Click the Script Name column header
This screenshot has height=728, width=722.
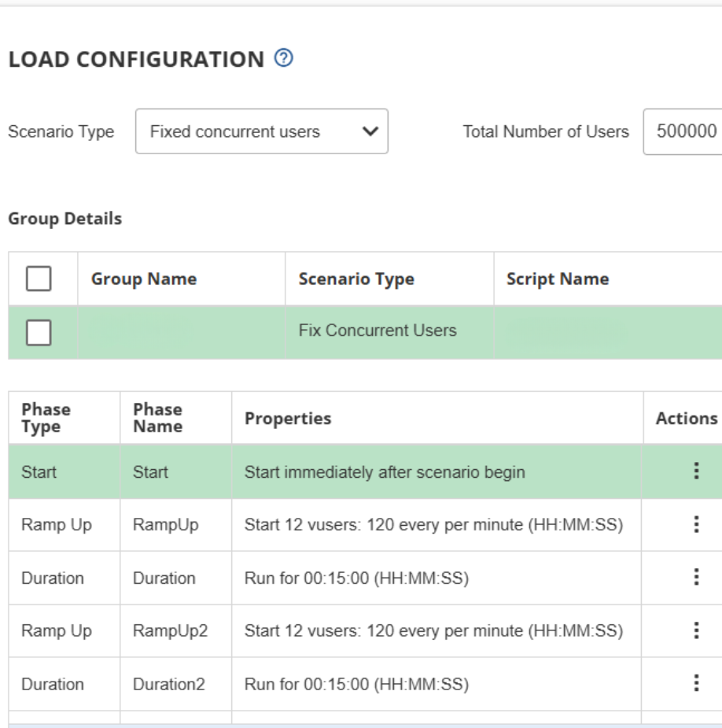[557, 279]
